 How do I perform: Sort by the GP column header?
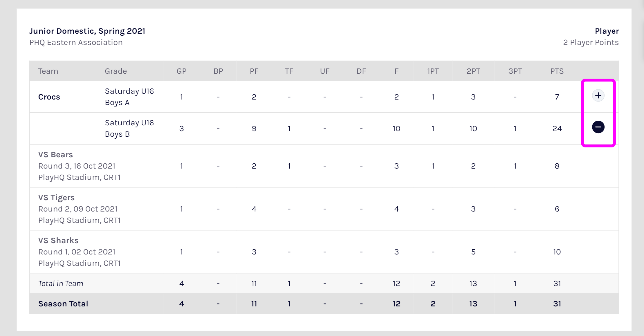tap(181, 71)
